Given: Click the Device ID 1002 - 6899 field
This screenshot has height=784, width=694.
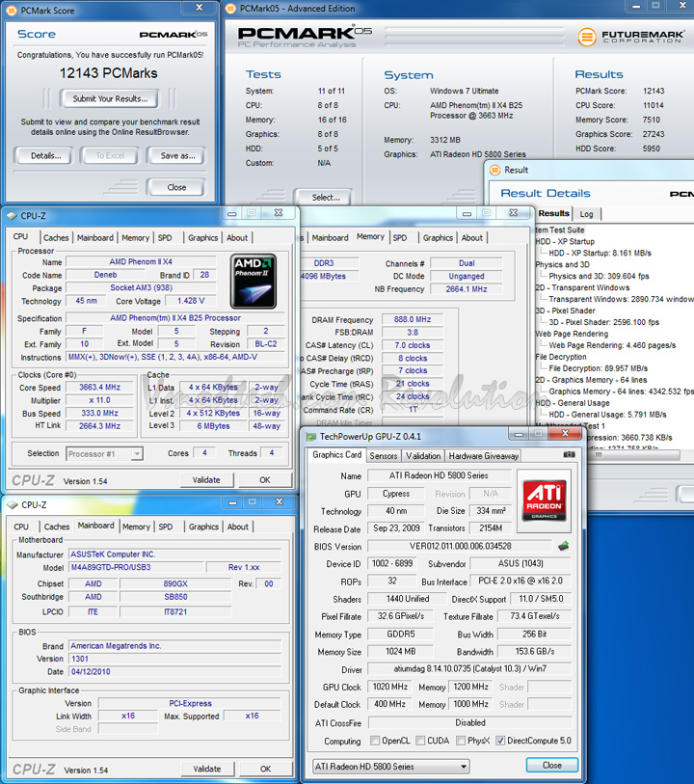Looking at the screenshot, I should point(391,563).
